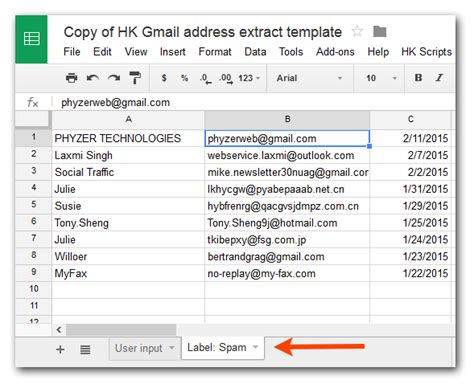Expand the 123 number format menu
The height and width of the screenshot is (388, 474).
(x=249, y=78)
